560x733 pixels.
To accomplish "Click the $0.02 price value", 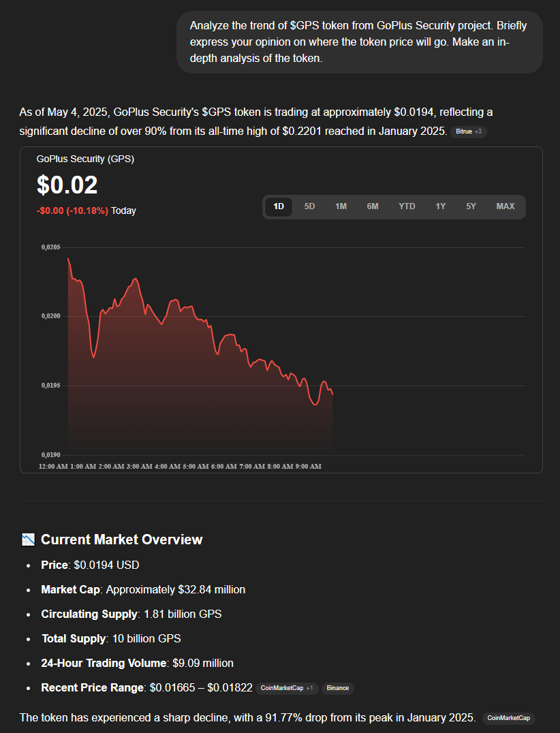I will [x=67, y=185].
